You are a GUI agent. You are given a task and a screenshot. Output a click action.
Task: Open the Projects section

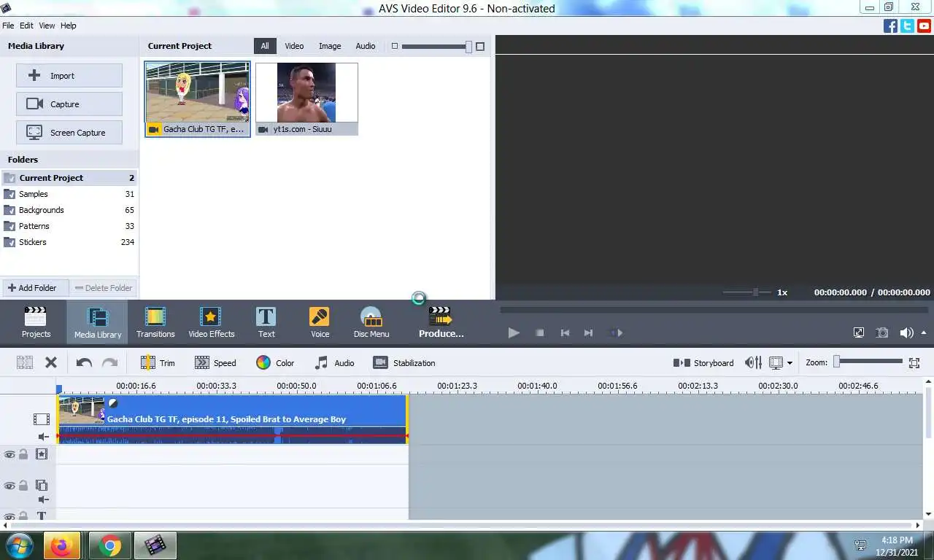click(36, 322)
